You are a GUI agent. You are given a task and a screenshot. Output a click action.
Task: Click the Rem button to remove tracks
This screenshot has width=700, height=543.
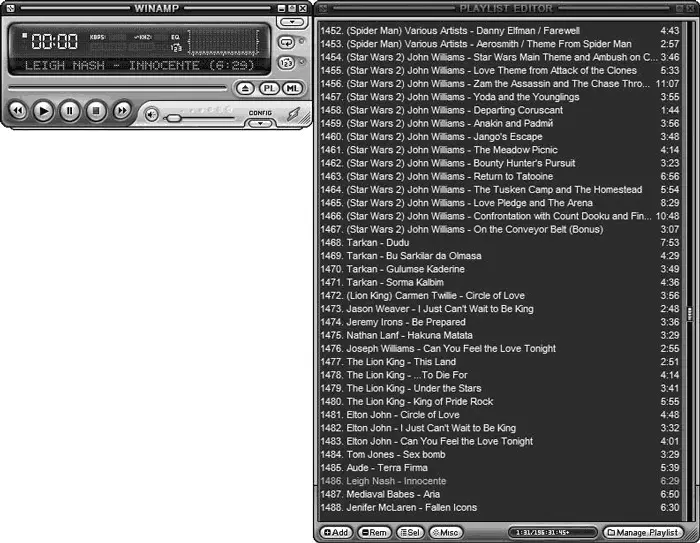374,532
